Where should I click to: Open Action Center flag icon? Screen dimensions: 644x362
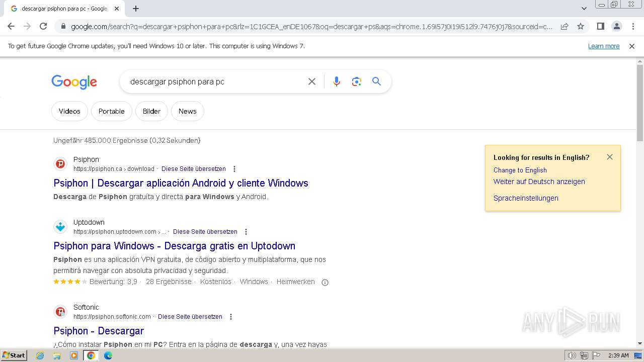pos(596,355)
